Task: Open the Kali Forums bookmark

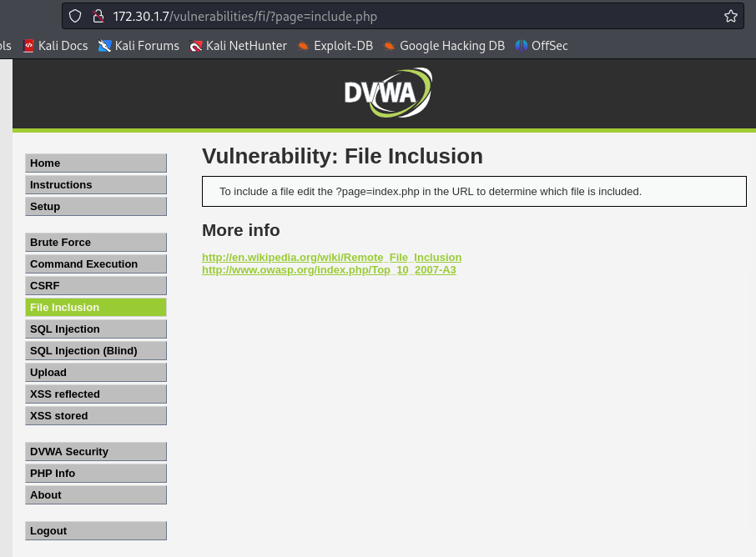Action: coord(139,46)
